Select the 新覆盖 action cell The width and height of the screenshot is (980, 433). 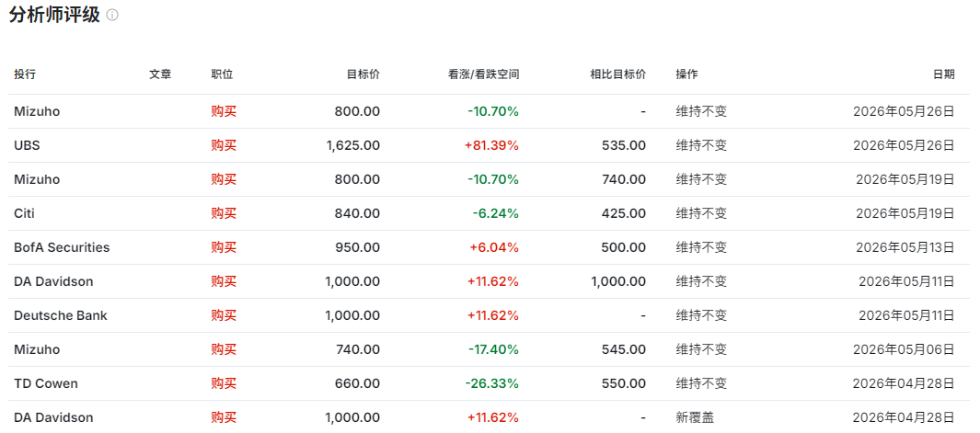tap(695, 416)
